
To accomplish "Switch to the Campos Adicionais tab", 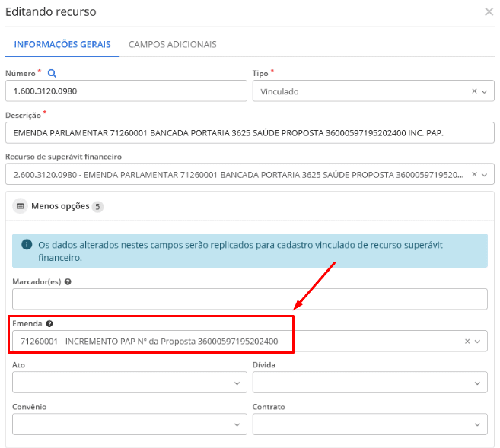I will coord(172,44).
